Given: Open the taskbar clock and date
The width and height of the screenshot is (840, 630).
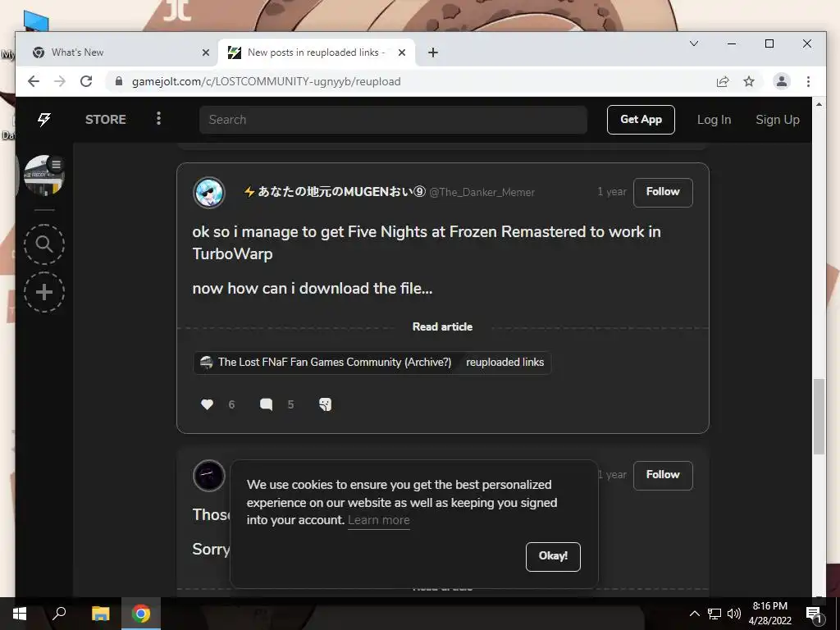Looking at the screenshot, I should pyautogui.click(x=769, y=614).
